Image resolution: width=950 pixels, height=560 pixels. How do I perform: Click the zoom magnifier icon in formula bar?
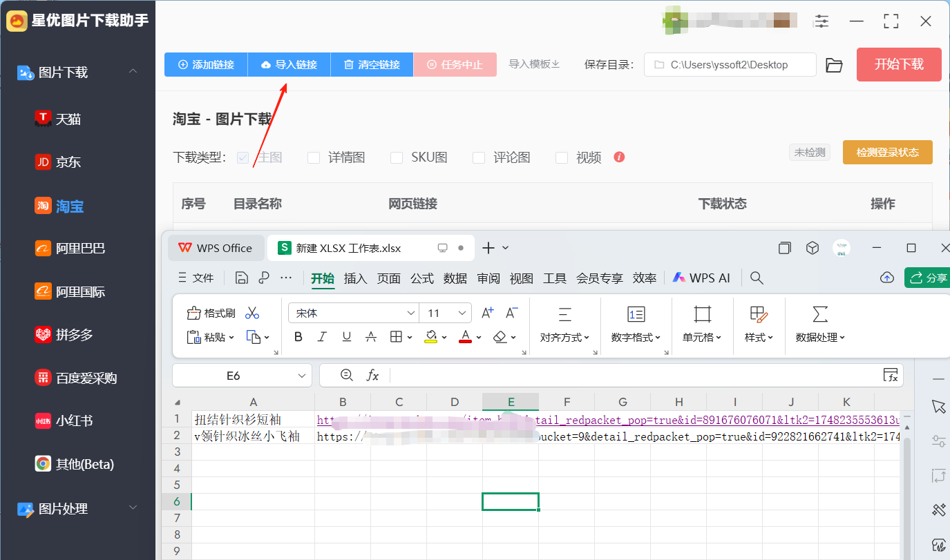pyautogui.click(x=348, y=375)
